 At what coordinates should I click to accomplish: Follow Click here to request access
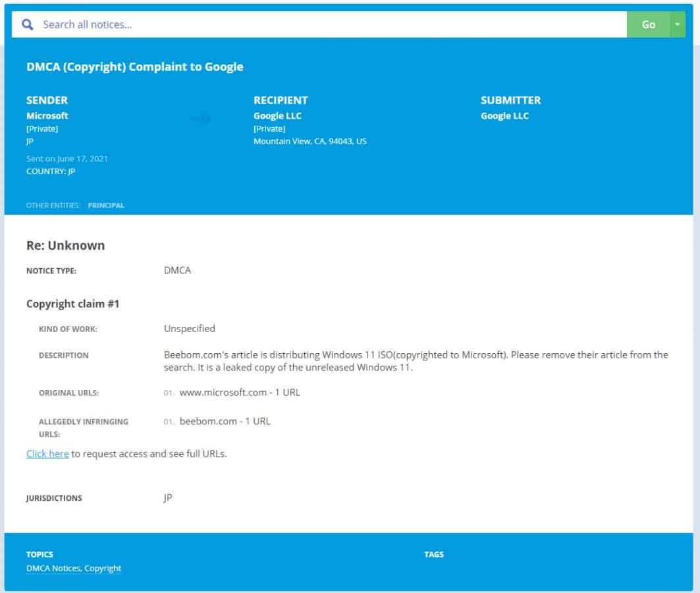tap(47, 454)
